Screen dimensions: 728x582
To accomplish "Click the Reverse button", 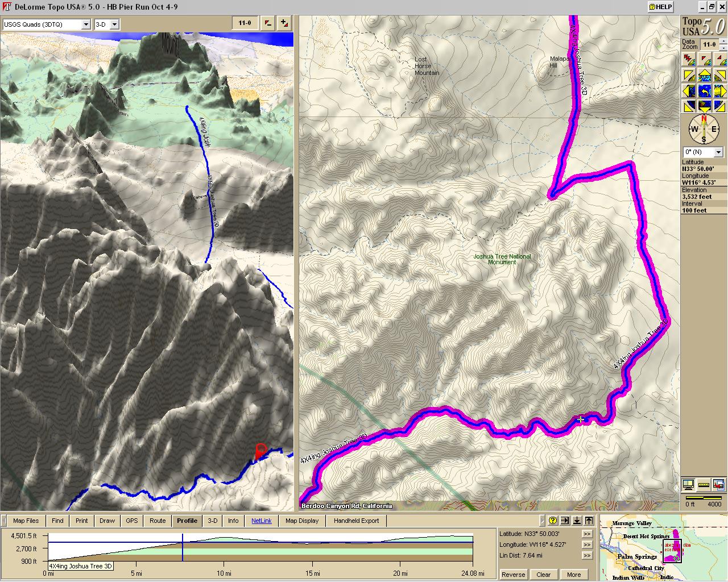I will pos(513,574).
